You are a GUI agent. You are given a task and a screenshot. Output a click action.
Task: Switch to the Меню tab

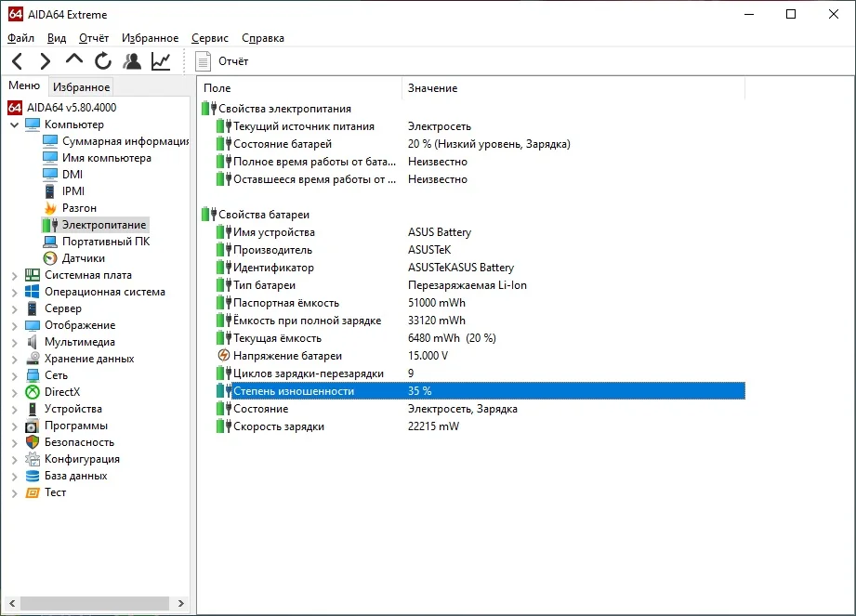point(24,85)
